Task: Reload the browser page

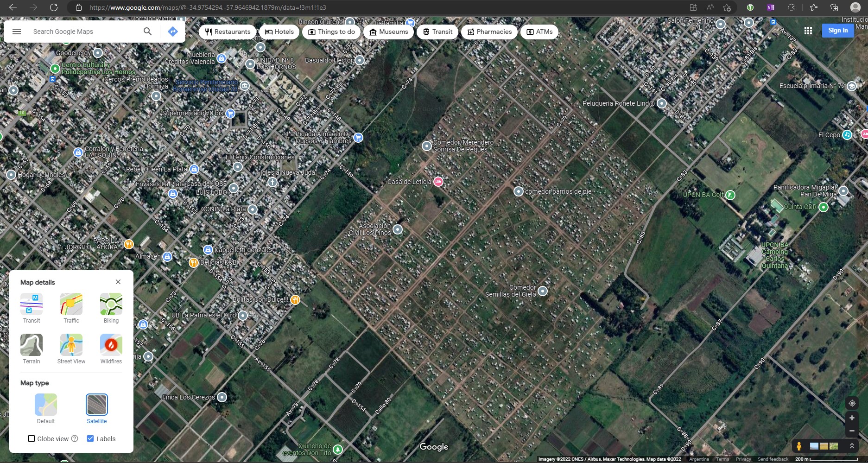Action: (x=54, y=7)
